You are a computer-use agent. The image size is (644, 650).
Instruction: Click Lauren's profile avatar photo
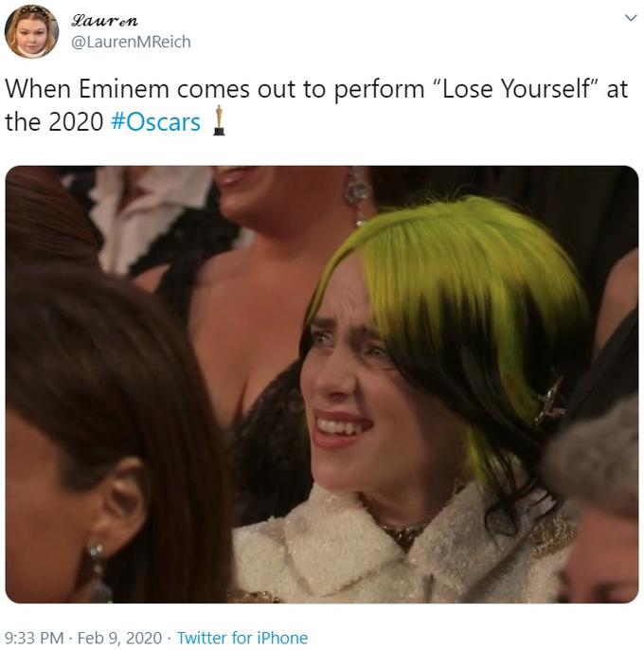[31, 31]
